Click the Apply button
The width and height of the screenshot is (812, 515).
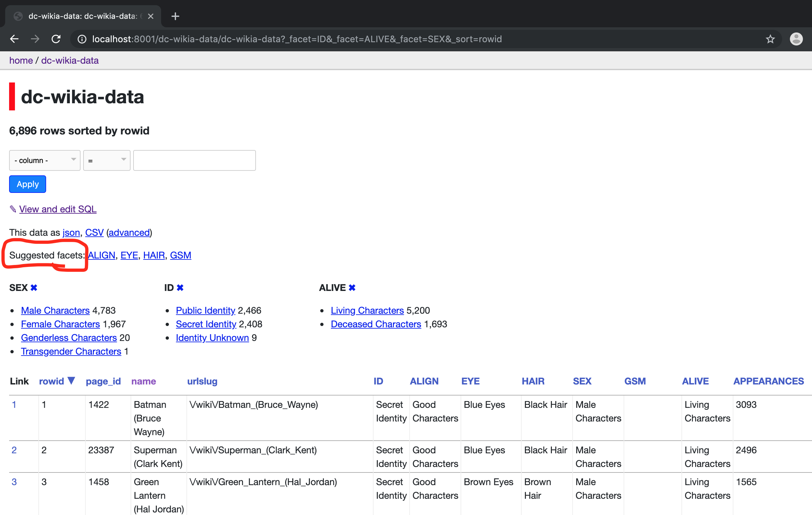tap(28, 184)
